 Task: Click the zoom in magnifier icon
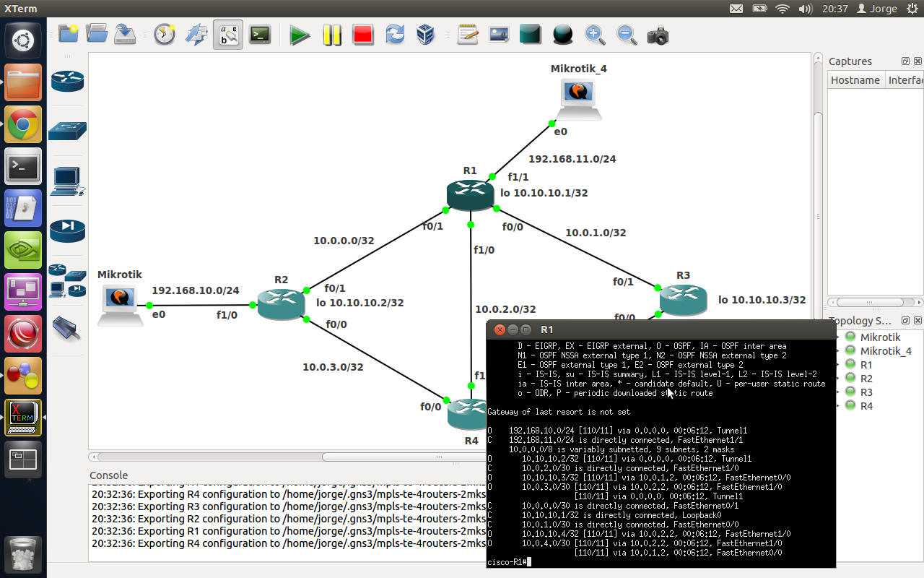pyautogui.click(x=594, y=35)
